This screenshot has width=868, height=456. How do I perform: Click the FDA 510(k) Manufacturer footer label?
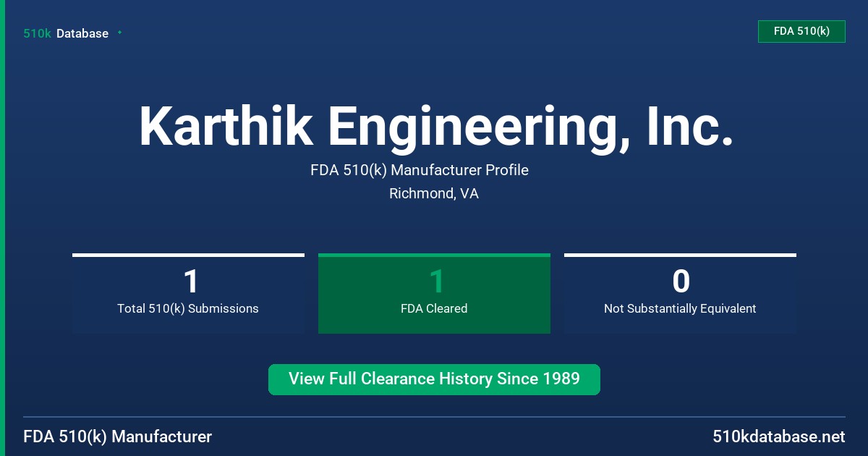(118, 436)
